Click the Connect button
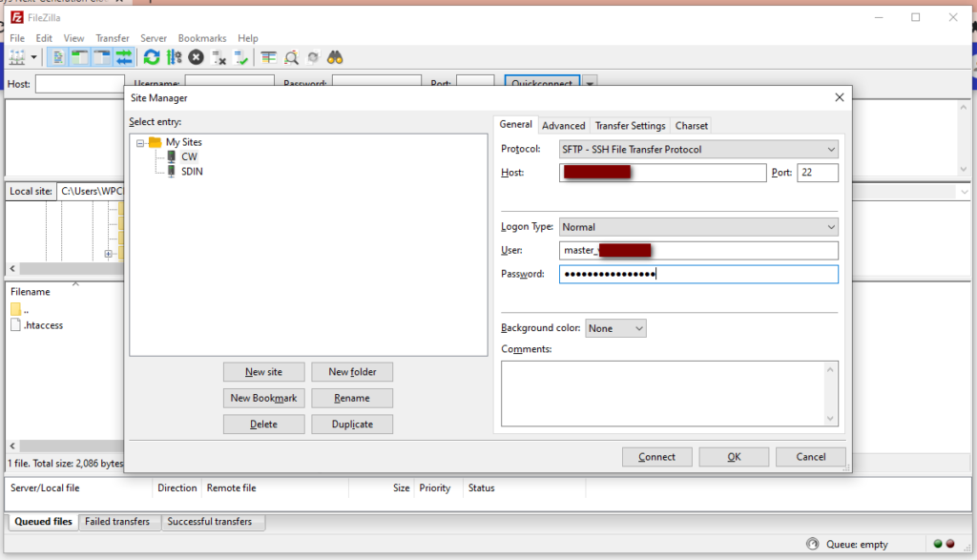977x560 pixels. tap(656, 457)
